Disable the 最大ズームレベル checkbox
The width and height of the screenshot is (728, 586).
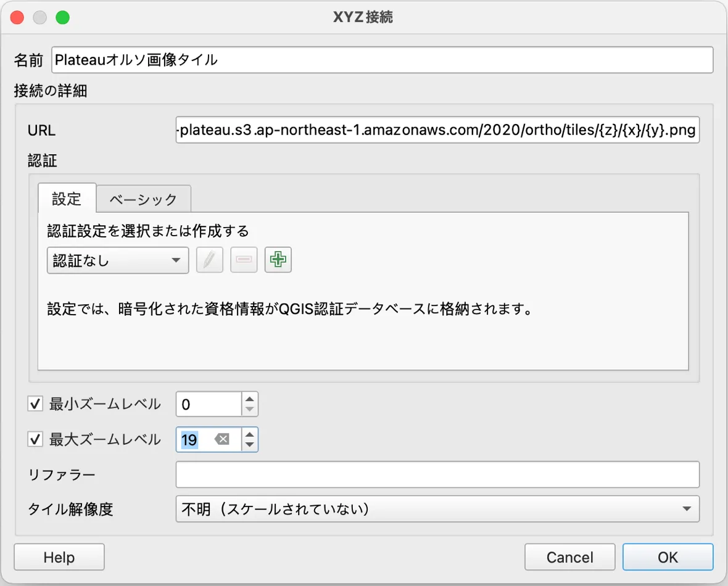point(35,439)
